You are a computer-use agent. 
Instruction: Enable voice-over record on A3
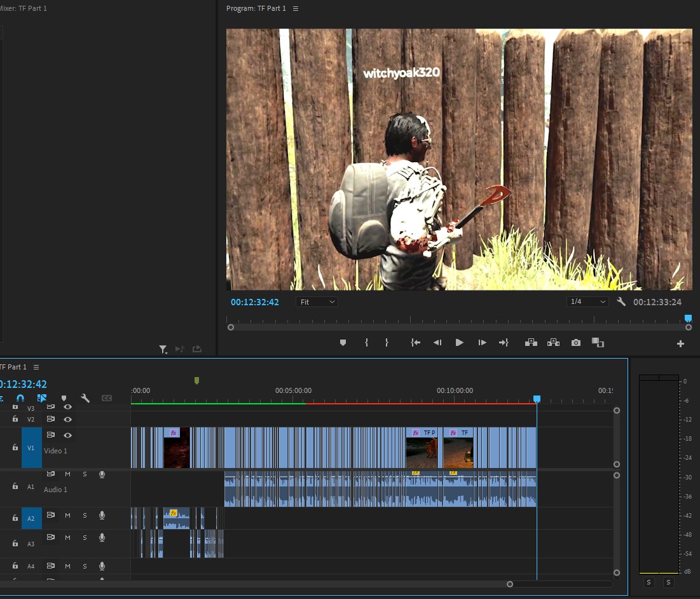click(102, 538)
